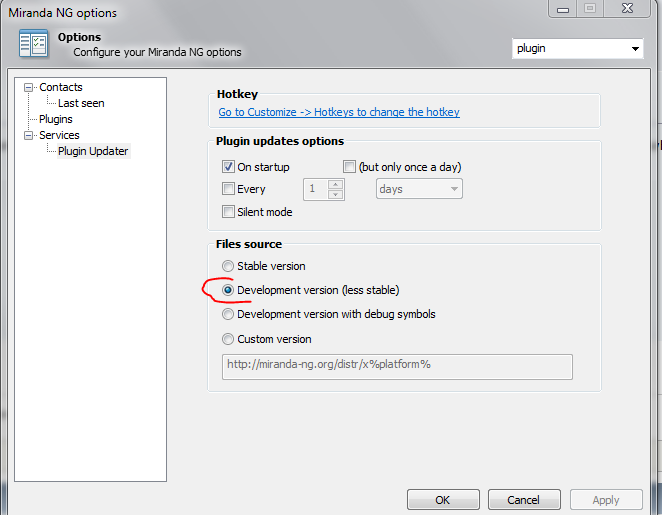Select Plugins in the options tree
This screenshot has height=515, width=662.
tap(56, 119)
